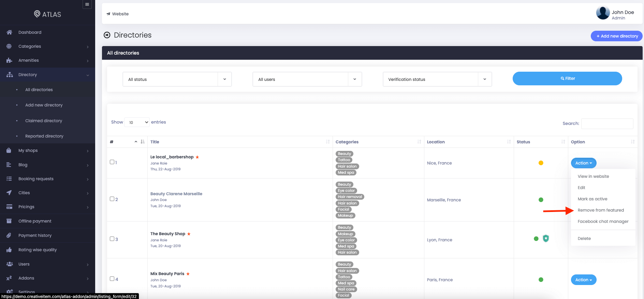Select Delete from the action menu
644x299 pixels.
point(584,239)
